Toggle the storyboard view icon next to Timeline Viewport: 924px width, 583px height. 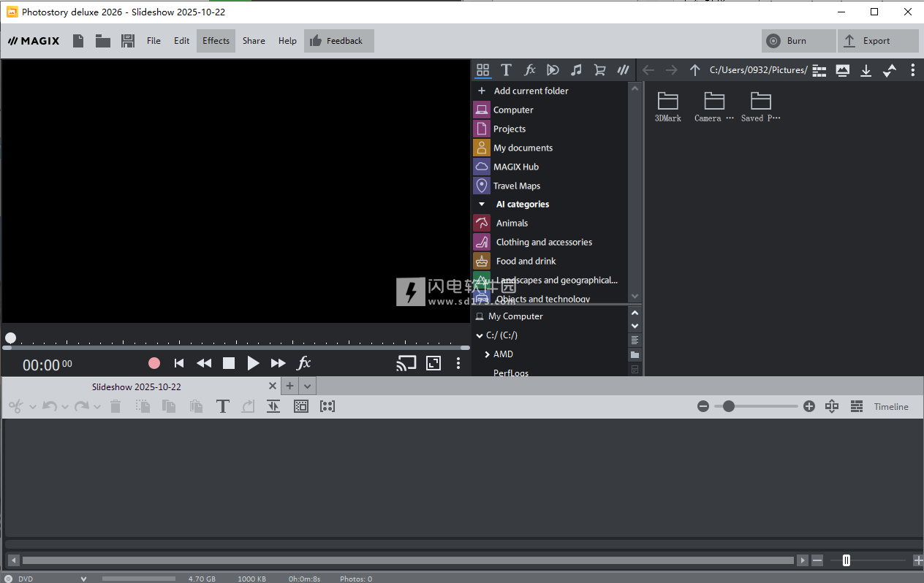click(x=857, y=407)
